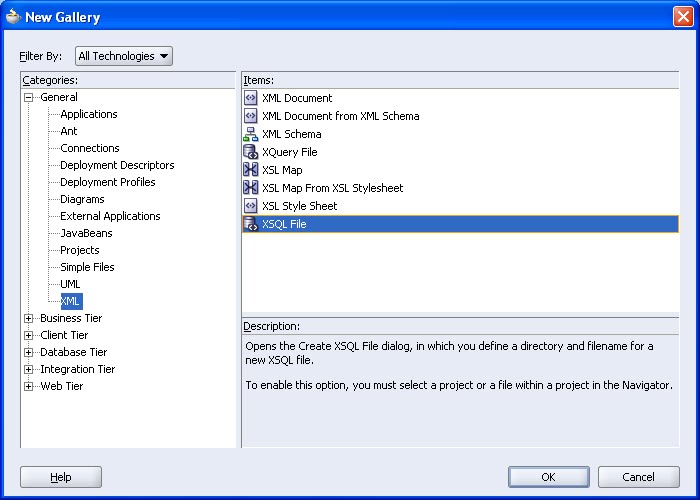Select the Integration Tier label

[78, 369]
